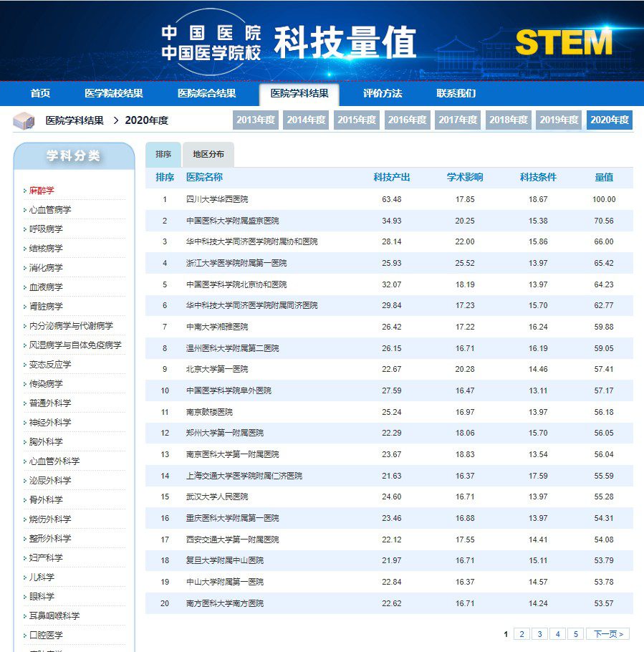Open 心血管外科学 subject ranking
This screenshot has height=652, width=644.
[54, 461]
